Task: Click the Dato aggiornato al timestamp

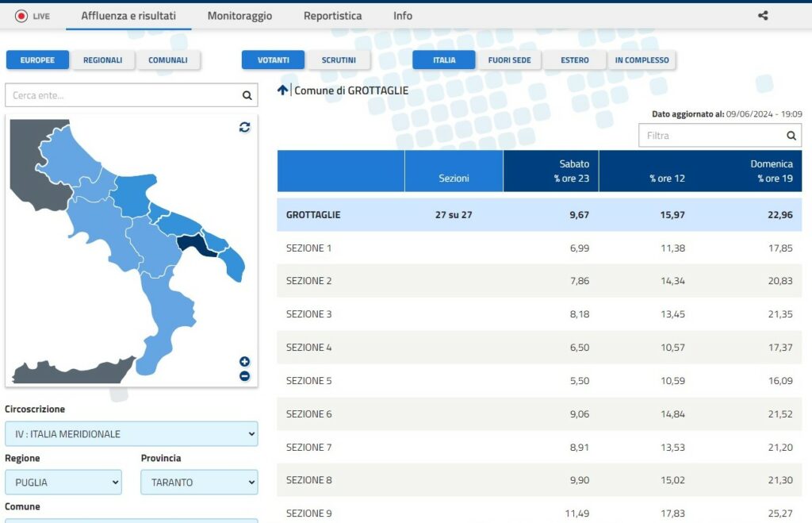Action: point(726,114)
